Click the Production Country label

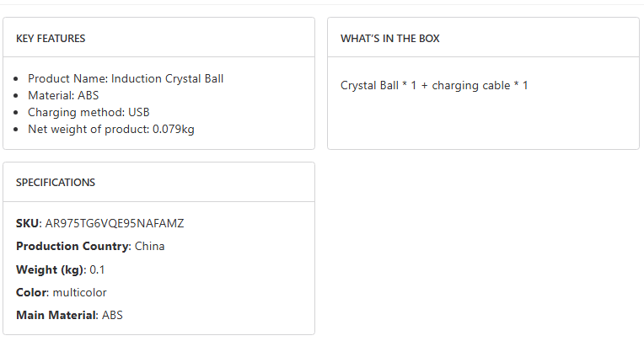(72, 247)
